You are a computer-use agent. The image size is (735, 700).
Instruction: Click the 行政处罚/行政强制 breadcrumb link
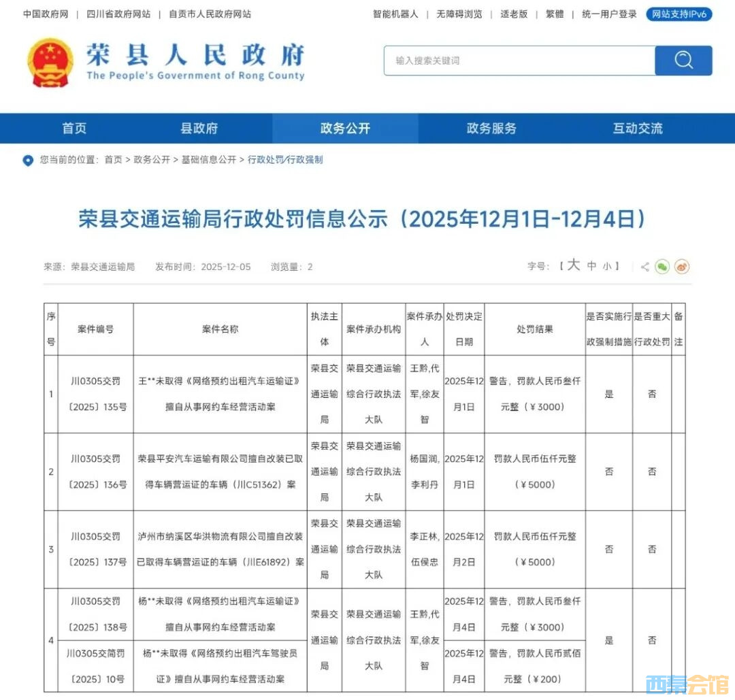(x=285, y=160)
